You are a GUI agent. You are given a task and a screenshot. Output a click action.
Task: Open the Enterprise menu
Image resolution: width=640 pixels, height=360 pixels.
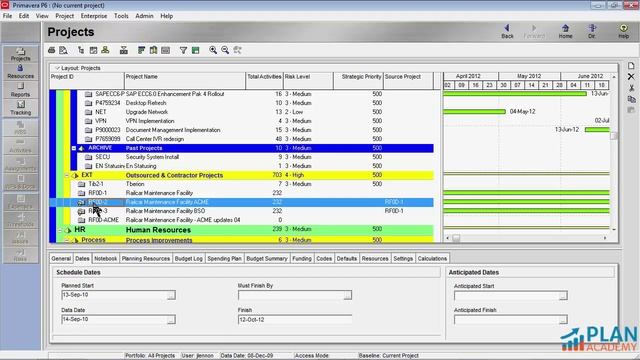94,16
